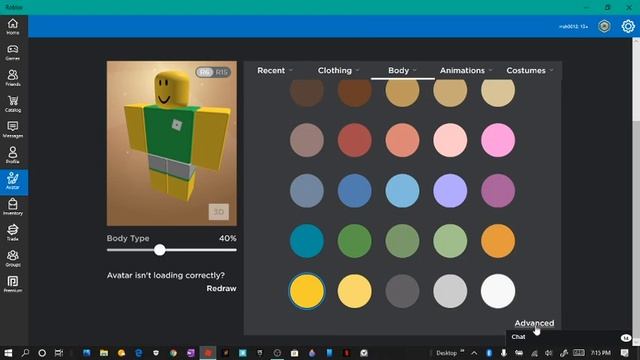The height and width of the screenshot is (360, 640).
Task: Choose the bright pink color swatch
Action: (498, 140)
